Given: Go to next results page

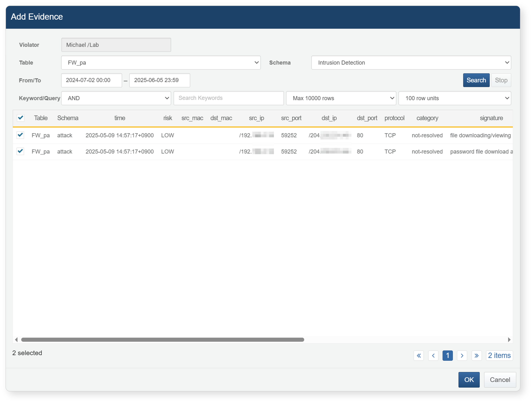Looking at the screenshot, I should point(462,355).
